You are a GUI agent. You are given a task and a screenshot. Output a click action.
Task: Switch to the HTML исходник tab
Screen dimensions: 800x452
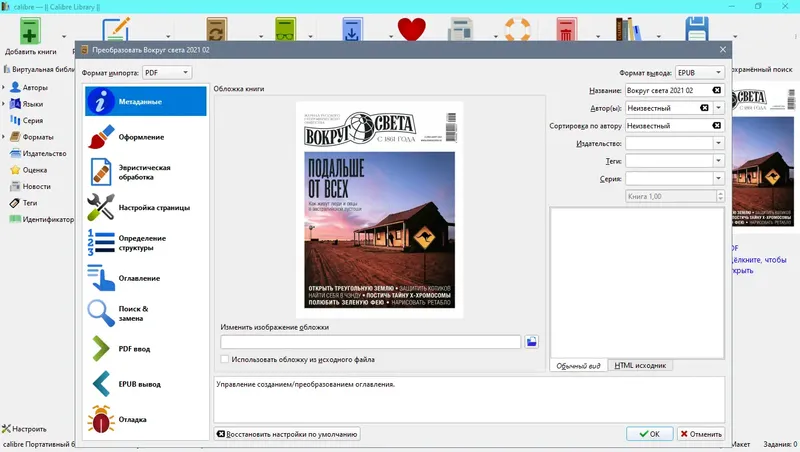(640, 365)
